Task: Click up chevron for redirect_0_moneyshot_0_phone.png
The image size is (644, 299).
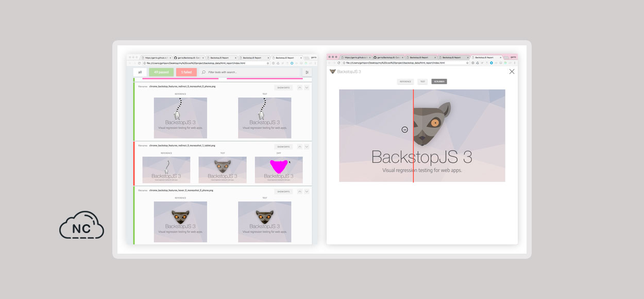Action: tap(299, 88)
